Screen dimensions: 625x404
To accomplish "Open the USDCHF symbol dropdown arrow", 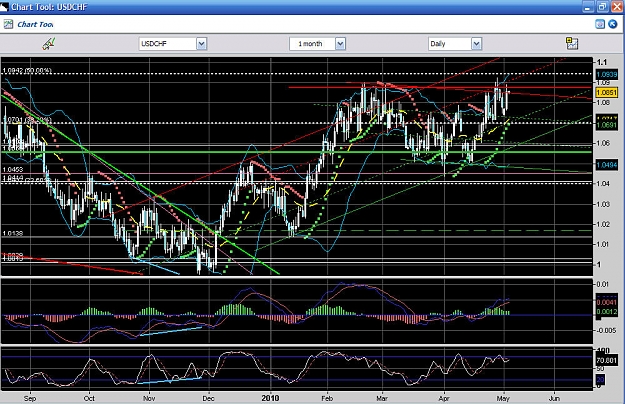I will click(x=201, y=44).
